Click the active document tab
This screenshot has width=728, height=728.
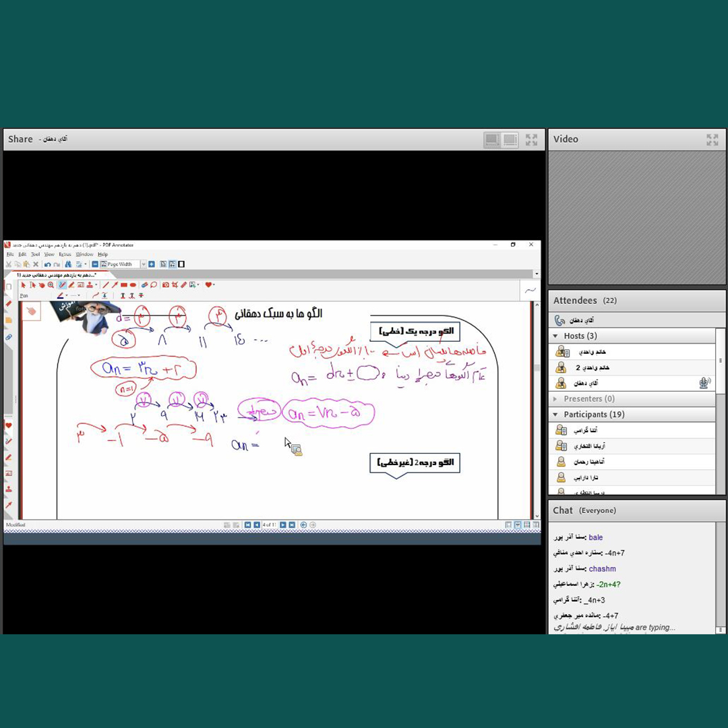pos(58,275)
